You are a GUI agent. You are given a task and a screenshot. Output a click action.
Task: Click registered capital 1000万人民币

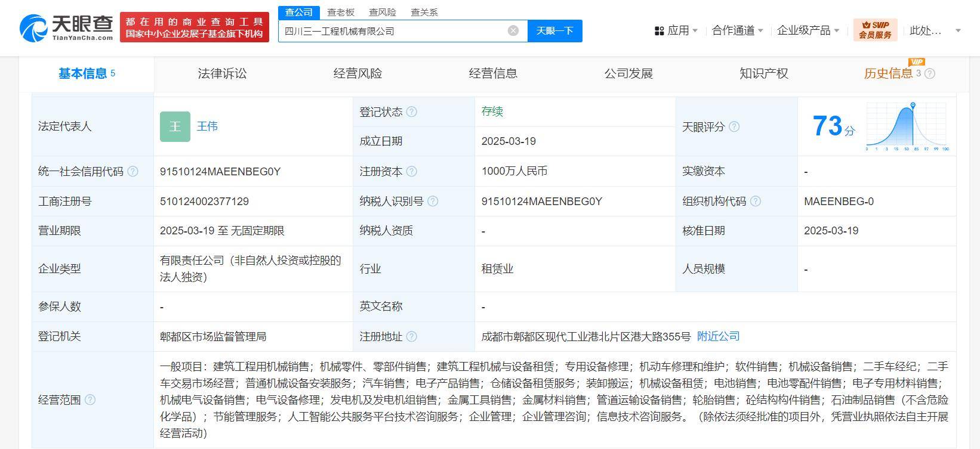[x=514, y=171]
